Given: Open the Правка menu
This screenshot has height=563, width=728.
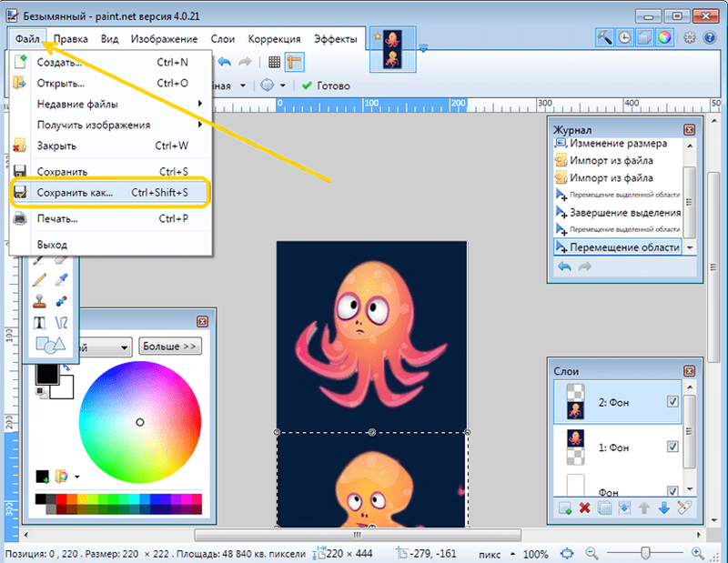Looking at the screenshot, I should (71, 39).
